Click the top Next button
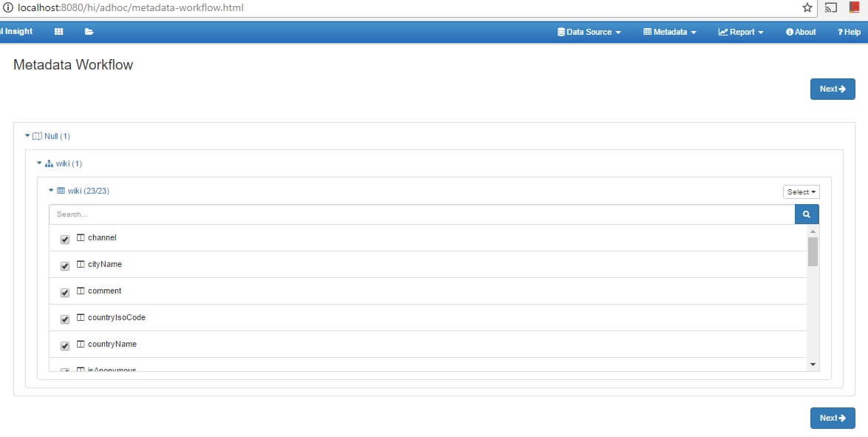The image size is (868, 437). point(833,89)
